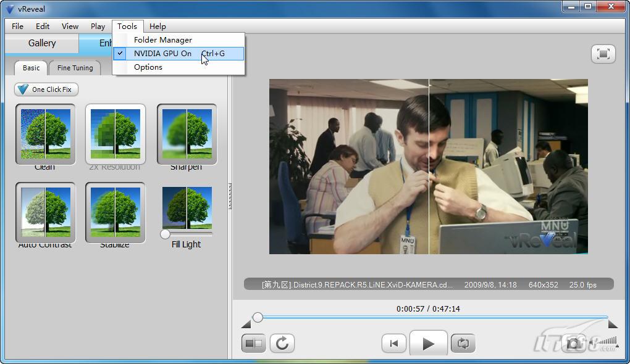Switch to the Fine Tuning tab
Screen dimensions: 630x364
click(x=75, y=68)
